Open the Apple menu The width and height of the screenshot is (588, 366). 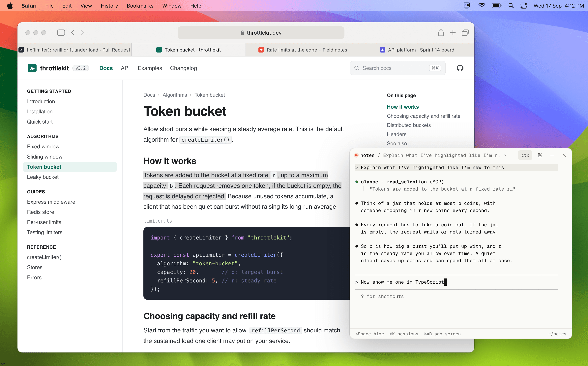[10, 6]
